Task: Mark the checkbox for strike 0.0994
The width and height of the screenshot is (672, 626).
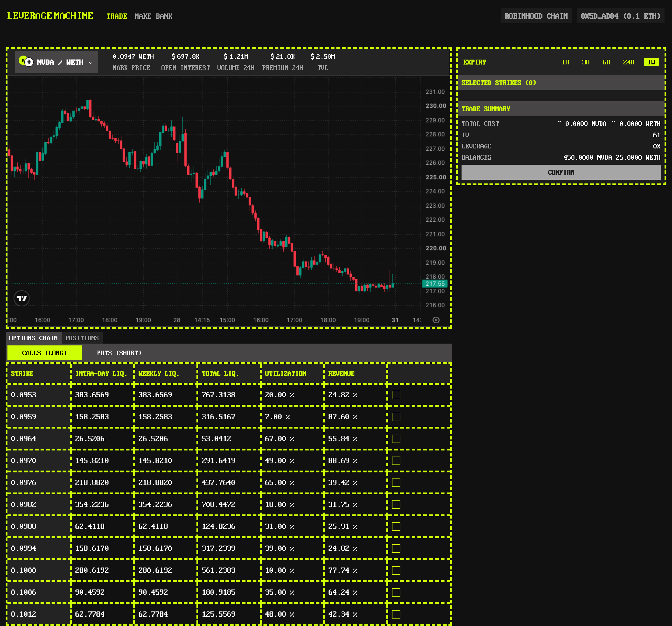Action: [396, 549]
